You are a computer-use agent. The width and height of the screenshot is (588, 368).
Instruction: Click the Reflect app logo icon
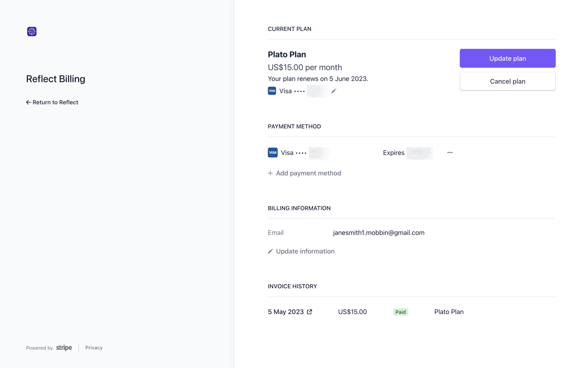[32, 31]
